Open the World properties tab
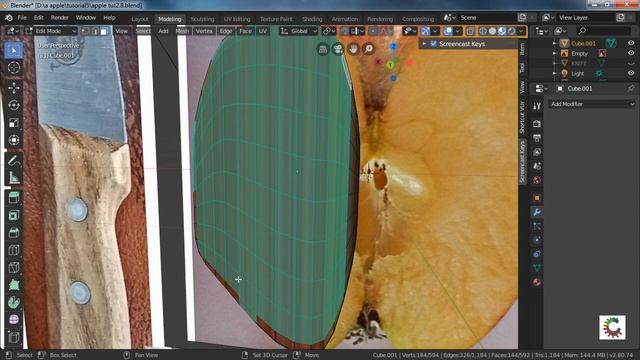 [537, 180]
